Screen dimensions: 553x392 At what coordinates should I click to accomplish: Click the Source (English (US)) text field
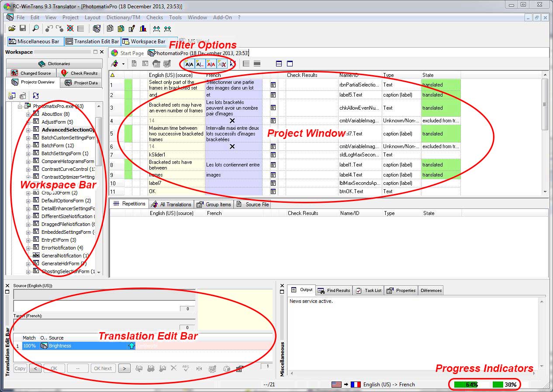click(104, 305)
